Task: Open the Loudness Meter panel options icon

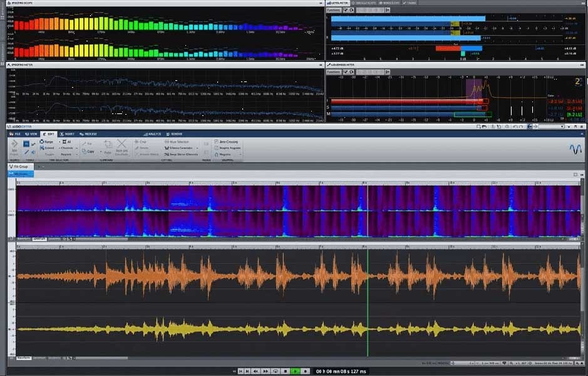Action: pyautogui.click(x=582, y=65)
